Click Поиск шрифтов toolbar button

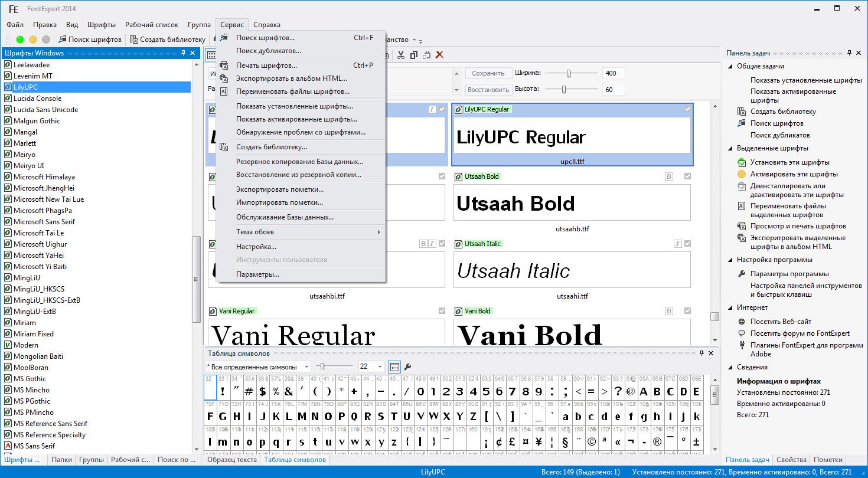point(90,40)
